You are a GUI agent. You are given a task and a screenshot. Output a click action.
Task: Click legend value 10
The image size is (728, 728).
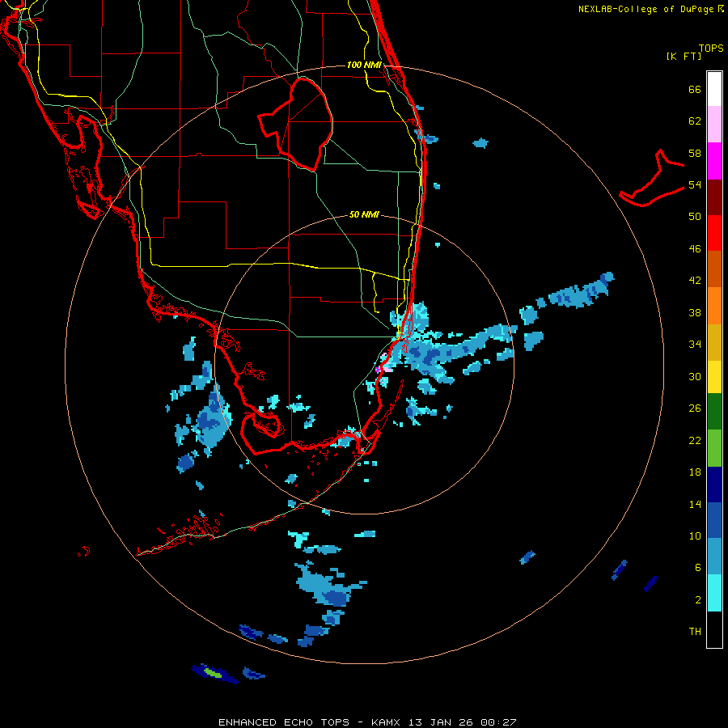click(695, 536)
